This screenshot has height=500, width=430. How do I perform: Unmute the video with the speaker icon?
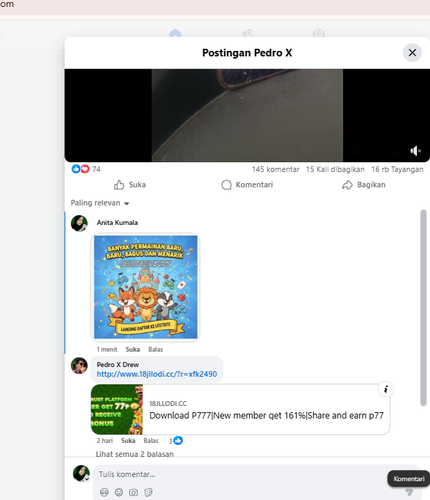tap(415, 151)
